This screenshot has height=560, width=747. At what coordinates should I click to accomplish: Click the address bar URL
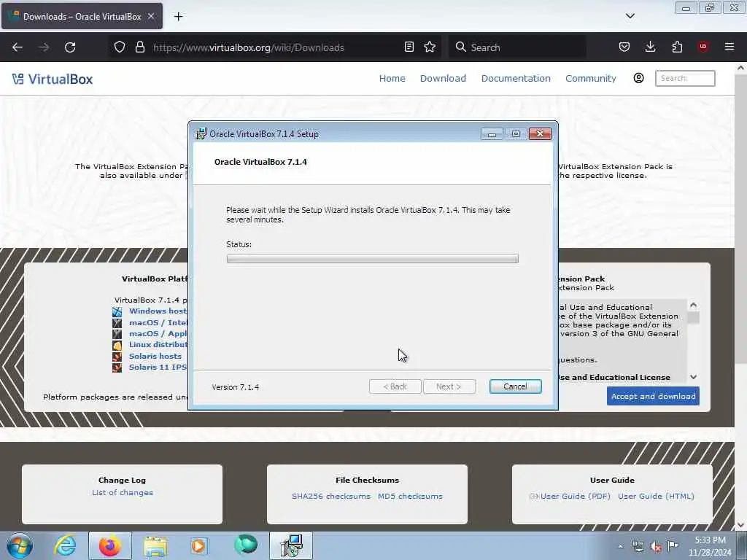(248, 47)
